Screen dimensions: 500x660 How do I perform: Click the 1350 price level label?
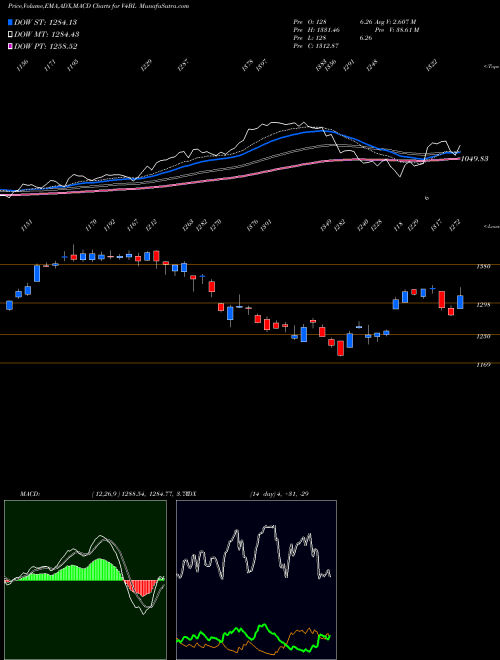coord(483,267)
